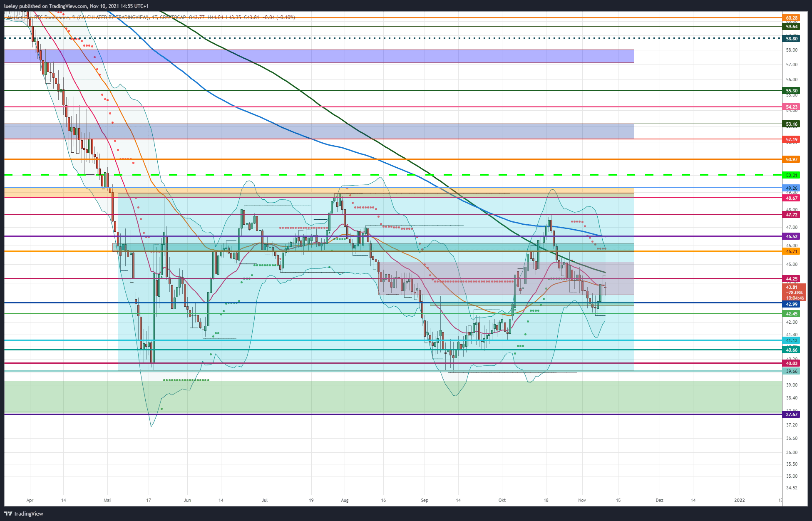Click the blue 49.26 price label
Viewport: 812px width, 521px height.
792,188
